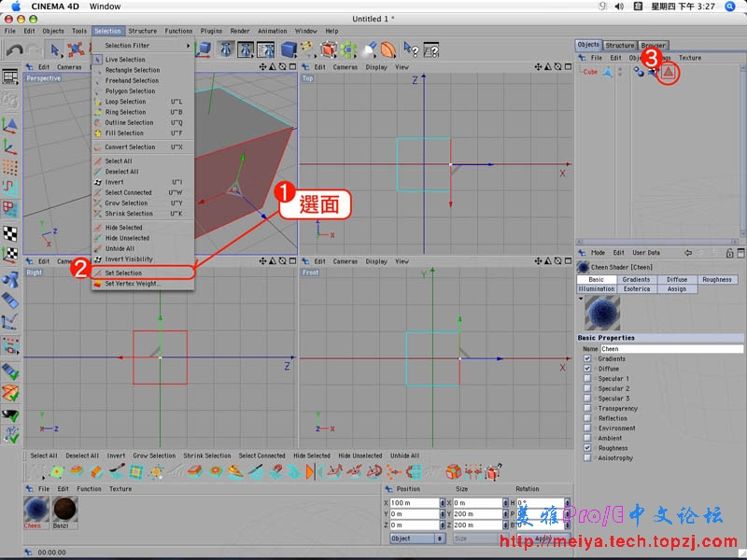Screen dimensions: 747x560
Task: Select the Live Selection arrow tool in toolbar
Action: click(54, 49)
